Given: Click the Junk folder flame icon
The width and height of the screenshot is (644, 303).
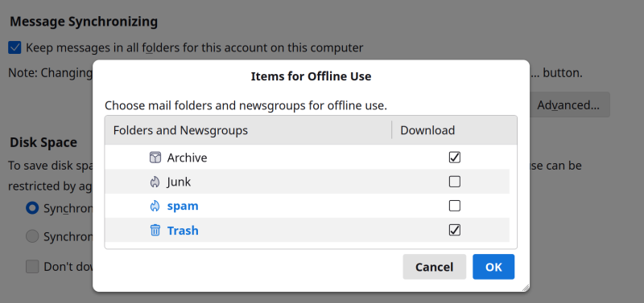Looking at the screenshot, I should pos(155,182).
